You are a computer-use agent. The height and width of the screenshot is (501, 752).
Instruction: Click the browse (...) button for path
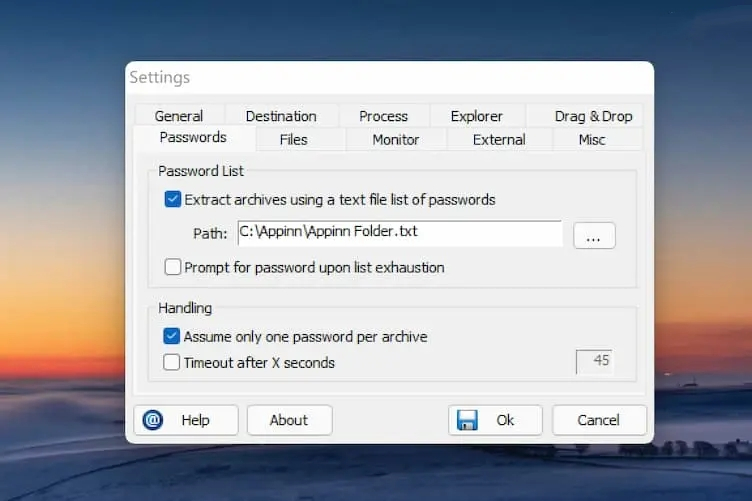point(594,235)
